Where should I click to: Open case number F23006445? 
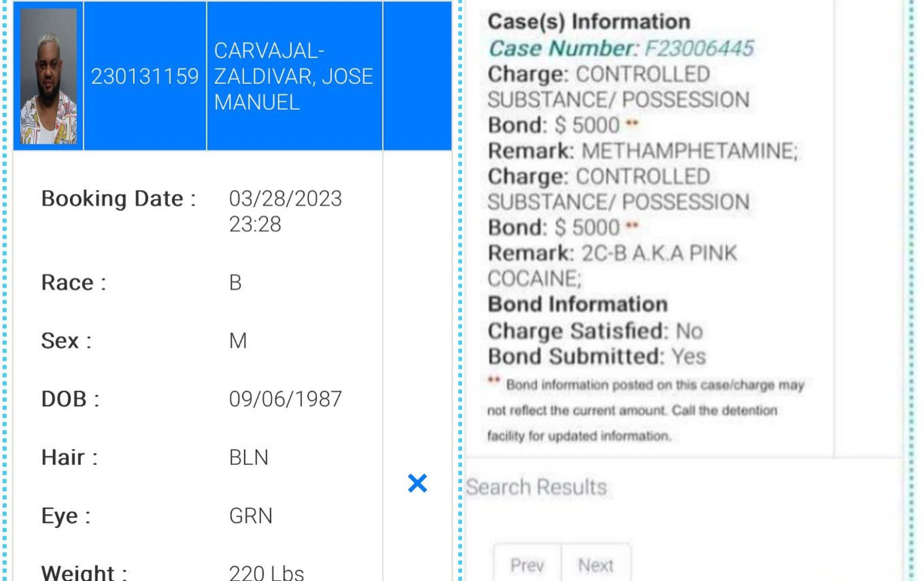pos(698,48)
